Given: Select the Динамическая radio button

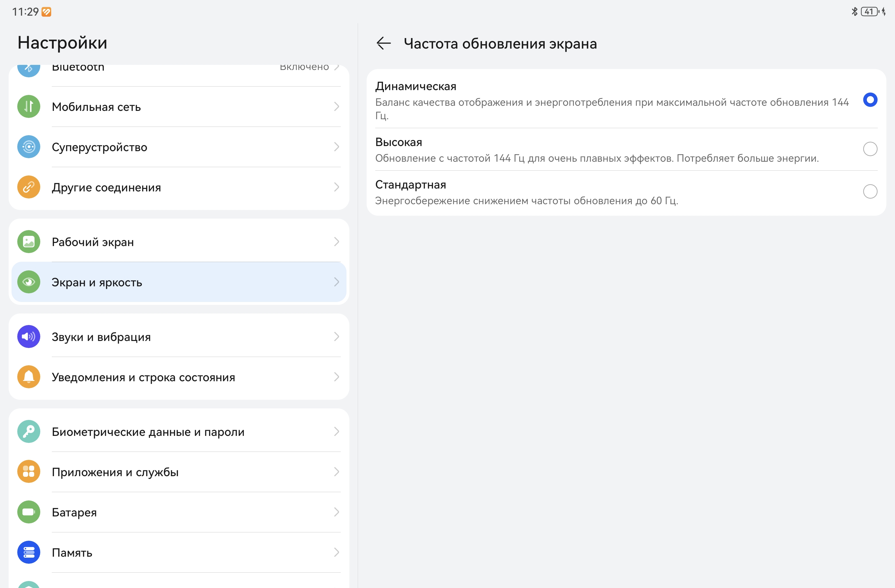Looking at the screenshot, I should (x=870, y=100).
